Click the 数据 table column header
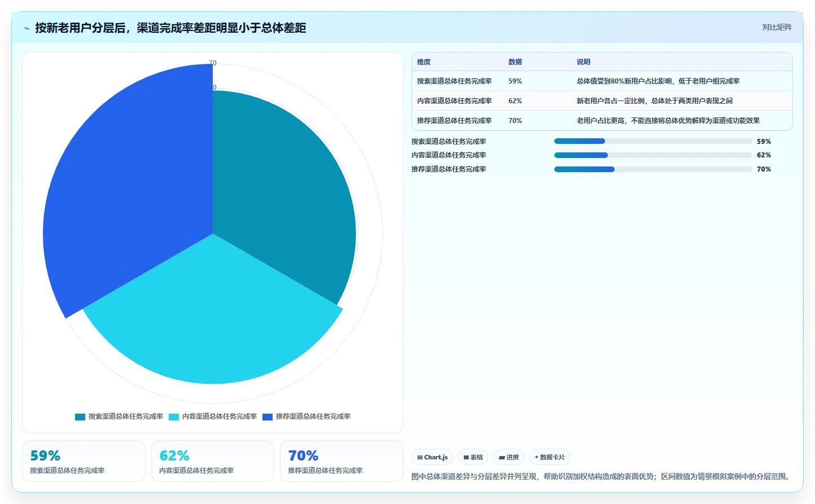The height and width of the screenshot is (504, 815). pyautogui.click(x=515, y=62)
